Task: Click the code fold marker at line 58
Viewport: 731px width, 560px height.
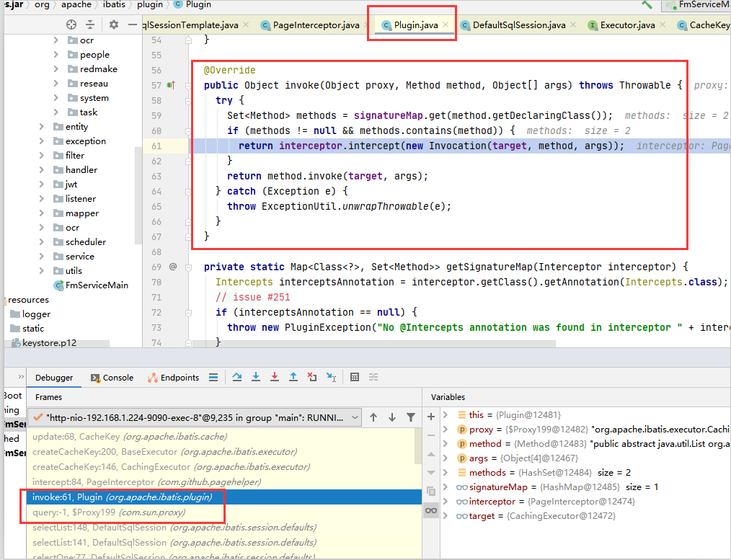Action: [188, 101]
